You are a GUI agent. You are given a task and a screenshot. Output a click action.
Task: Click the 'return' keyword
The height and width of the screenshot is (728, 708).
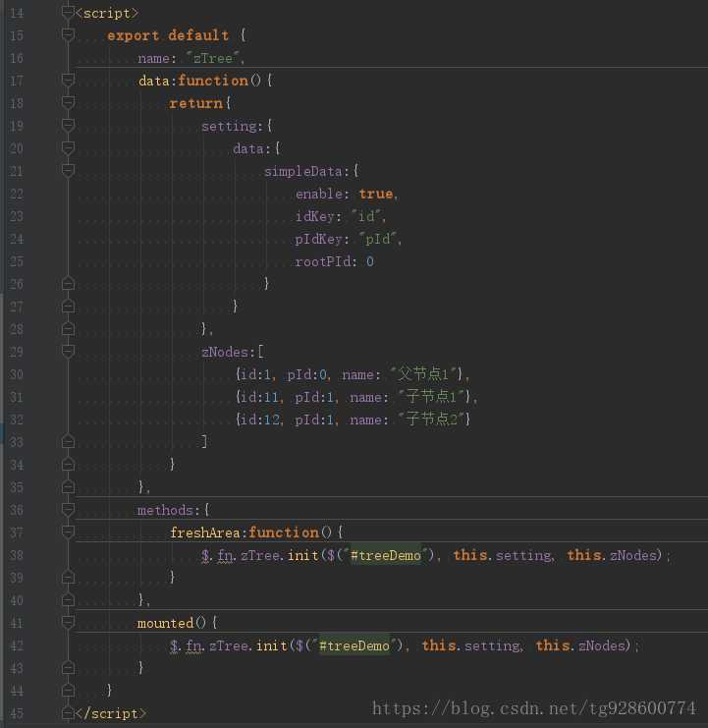[x=195, y=103]
